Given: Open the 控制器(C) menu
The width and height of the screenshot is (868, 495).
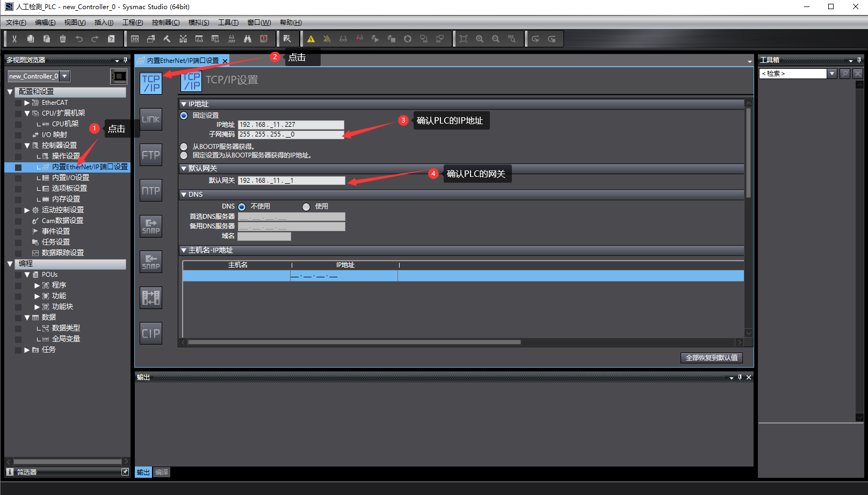Looking at the screenshot, I should coord(165,23).
